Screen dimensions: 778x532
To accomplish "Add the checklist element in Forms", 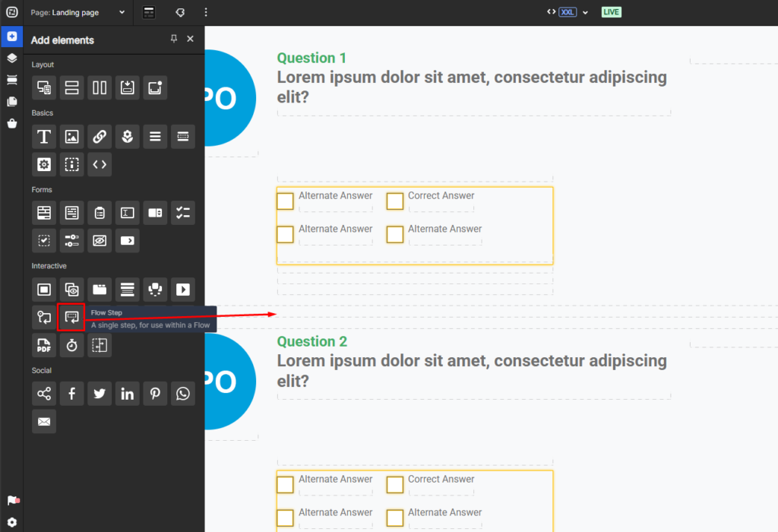I will [183, 213].
